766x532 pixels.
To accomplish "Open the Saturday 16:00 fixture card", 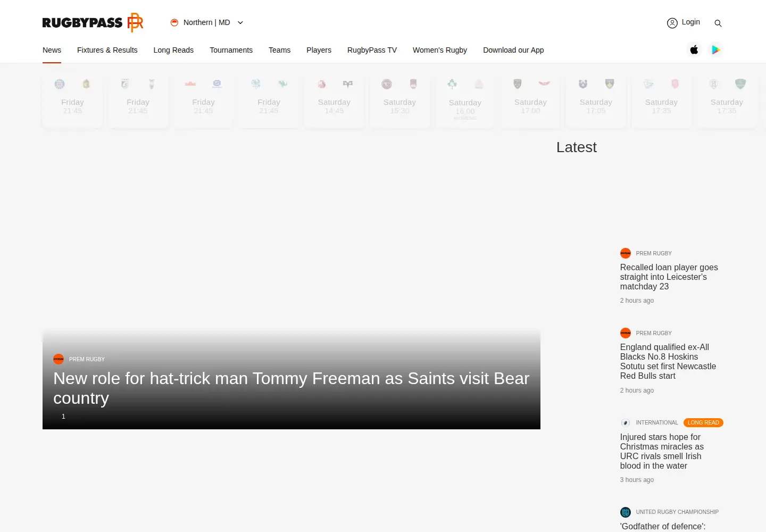I will (465, 101).
